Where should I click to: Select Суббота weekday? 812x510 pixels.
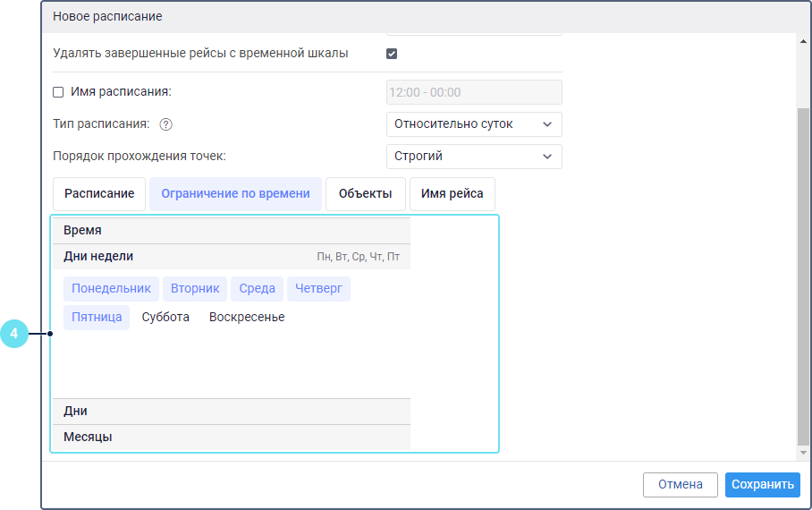tap(165, 318)
